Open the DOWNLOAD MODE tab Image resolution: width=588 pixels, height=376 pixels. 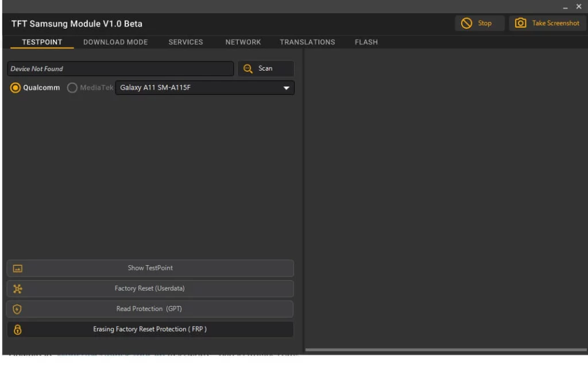tap(115, 42)
